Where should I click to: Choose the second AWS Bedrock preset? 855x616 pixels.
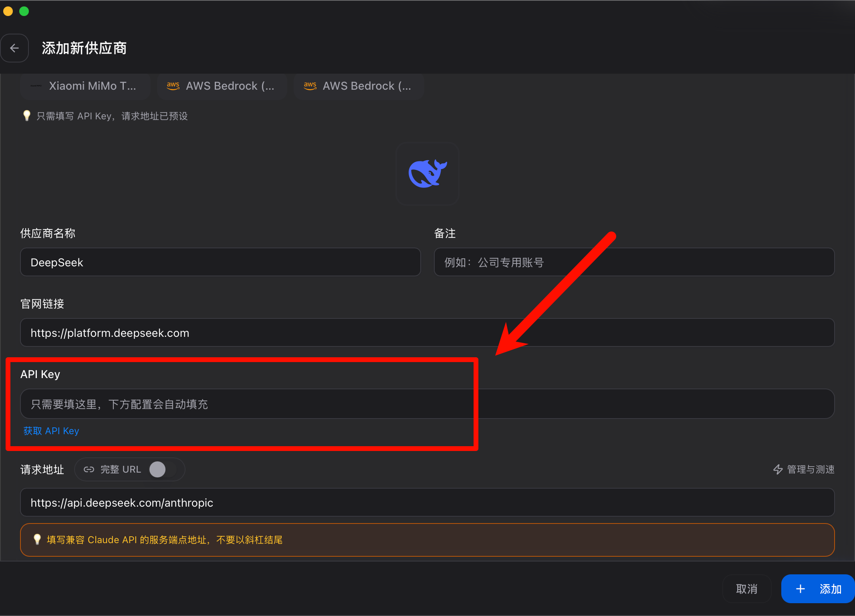click(359, 86)
